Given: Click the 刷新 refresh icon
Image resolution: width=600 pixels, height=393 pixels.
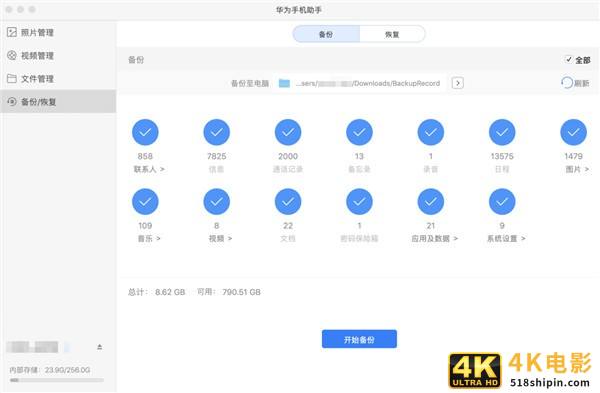Looking at the screenshot, I should click(567, 83).
